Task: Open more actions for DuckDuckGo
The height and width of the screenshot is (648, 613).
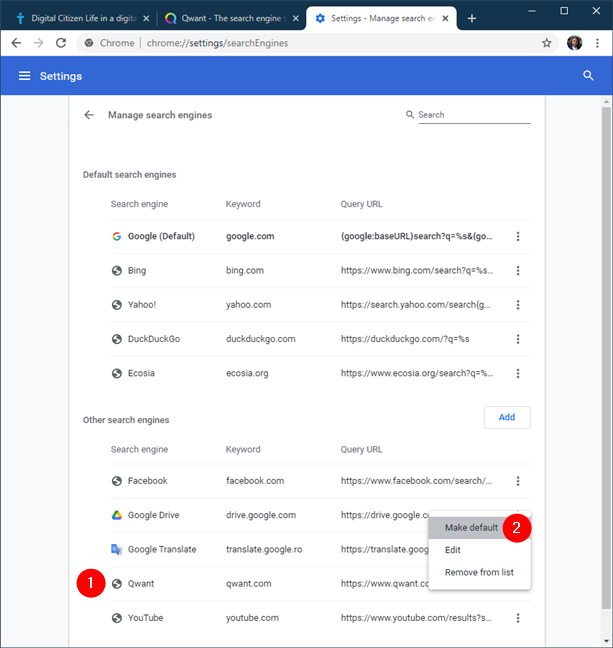Action: coord(518,339)
